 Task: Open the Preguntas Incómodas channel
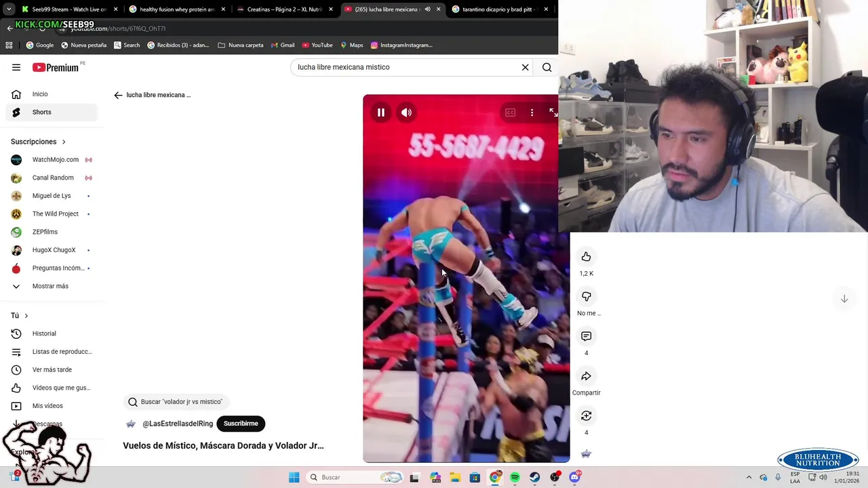coord(52,268)
